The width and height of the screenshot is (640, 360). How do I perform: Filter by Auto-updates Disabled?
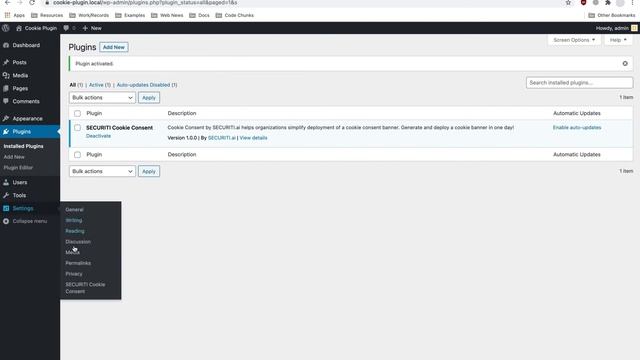147,85
